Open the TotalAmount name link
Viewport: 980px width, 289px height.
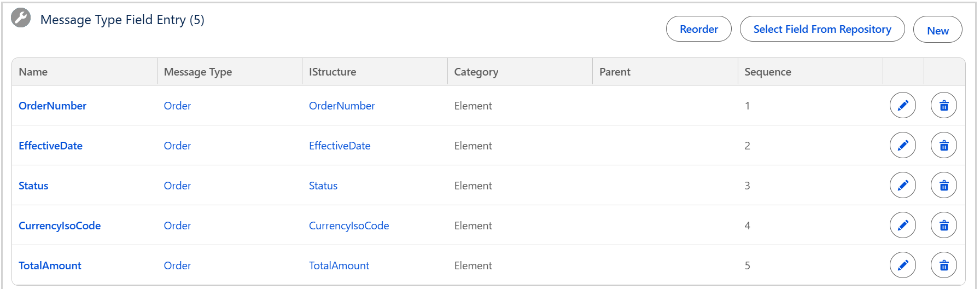(x=50, y=265)
